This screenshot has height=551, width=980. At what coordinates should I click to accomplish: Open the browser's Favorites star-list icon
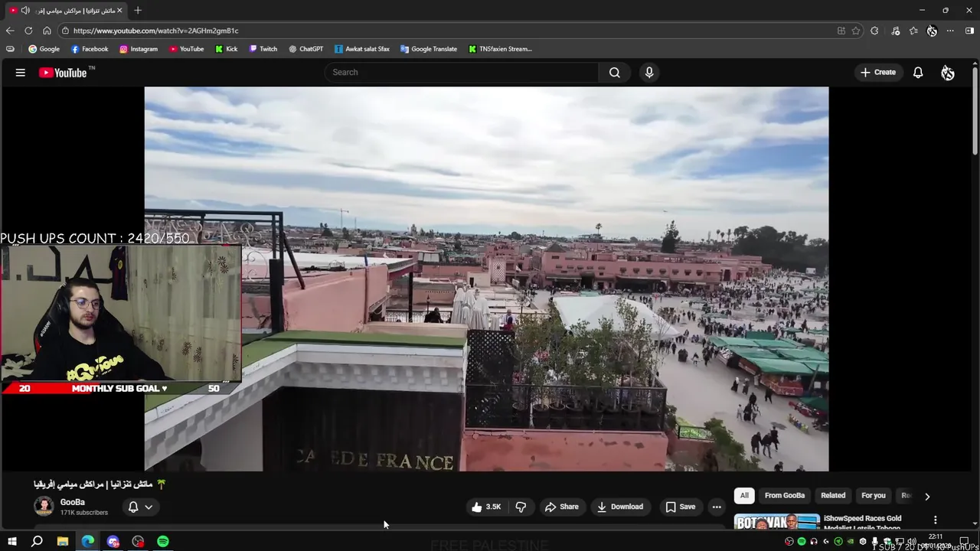pyautogui.click(x=913, y=31)
